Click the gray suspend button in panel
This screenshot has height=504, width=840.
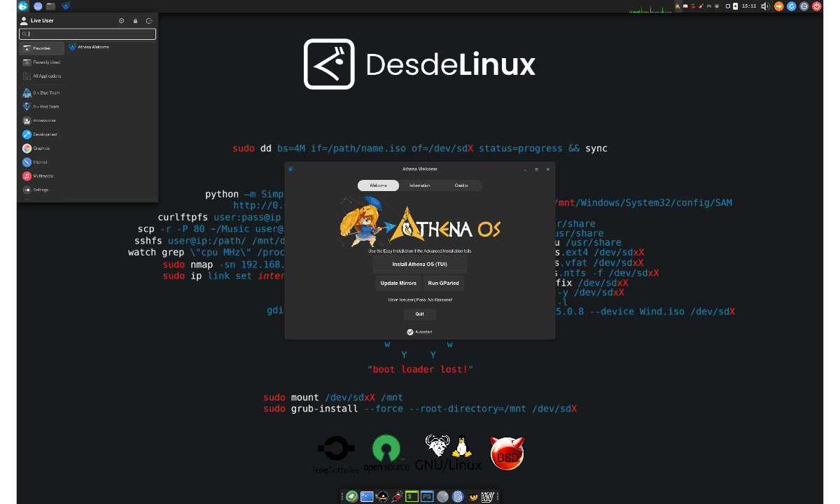[x=804, y=6]
